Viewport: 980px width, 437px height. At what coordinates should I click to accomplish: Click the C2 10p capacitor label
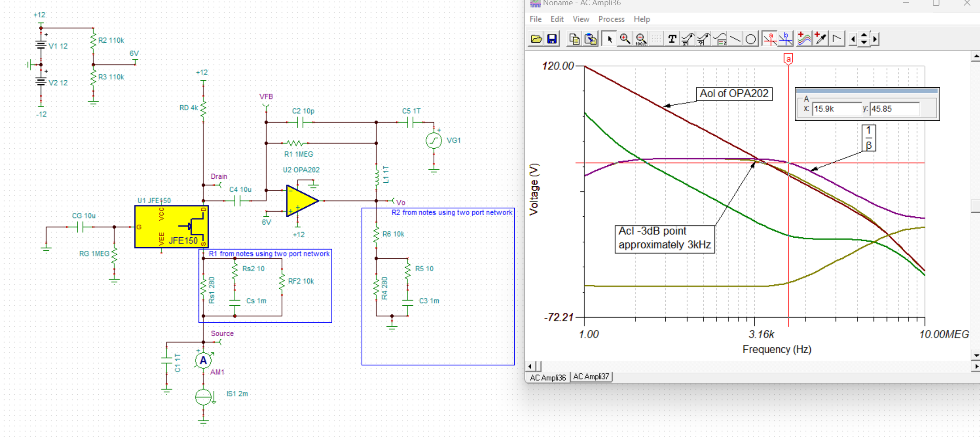[303, 111]
